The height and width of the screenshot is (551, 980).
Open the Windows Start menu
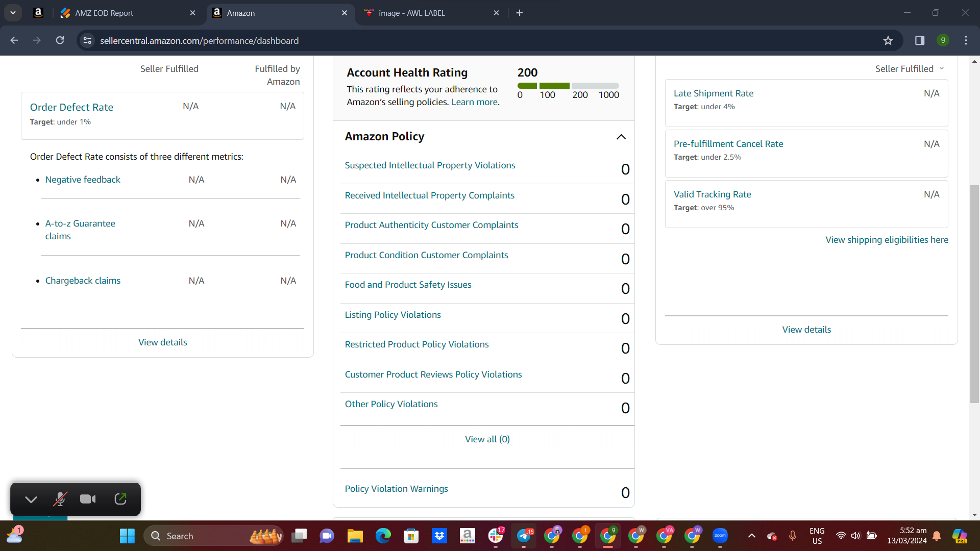point(127,536)
